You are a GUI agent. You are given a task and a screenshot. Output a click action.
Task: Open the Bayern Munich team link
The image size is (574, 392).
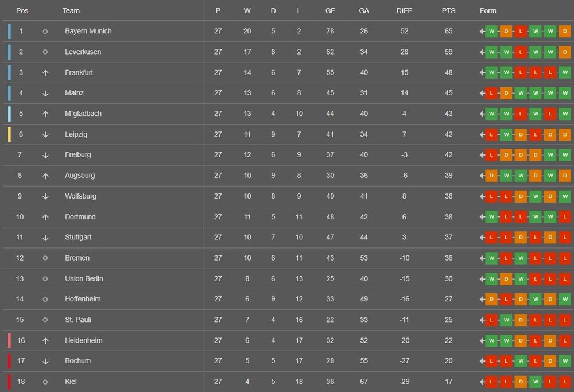[88, 31]
